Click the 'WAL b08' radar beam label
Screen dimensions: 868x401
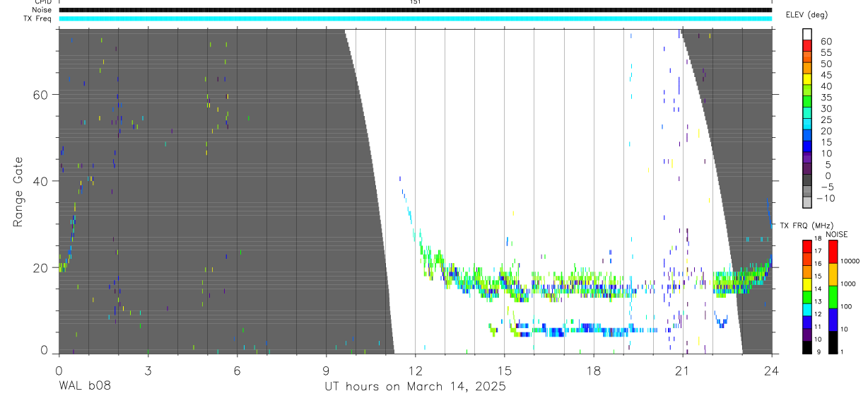[x=84, y=386]
